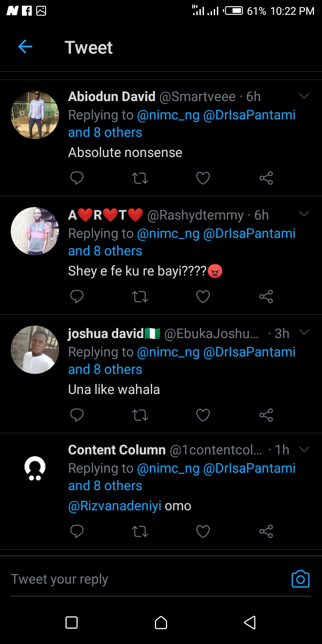Reply to Abiodun David's tweet

pyautogui.click(x=77, y=178)
